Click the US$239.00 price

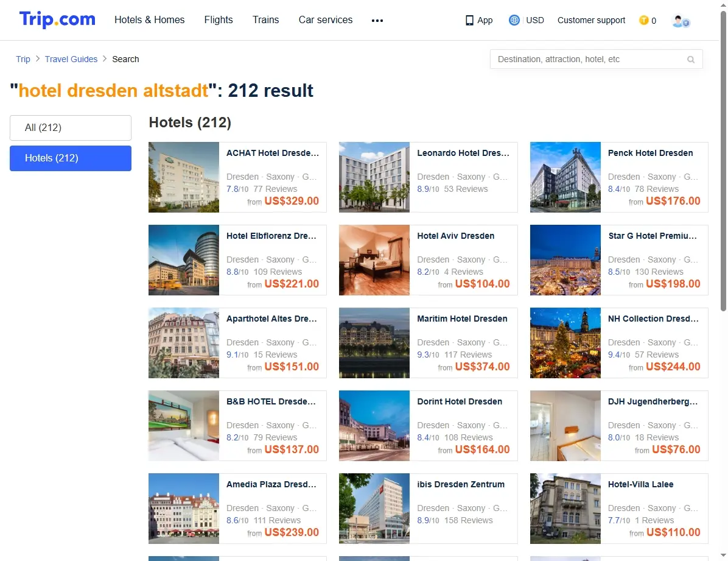[x=292, y=532]
